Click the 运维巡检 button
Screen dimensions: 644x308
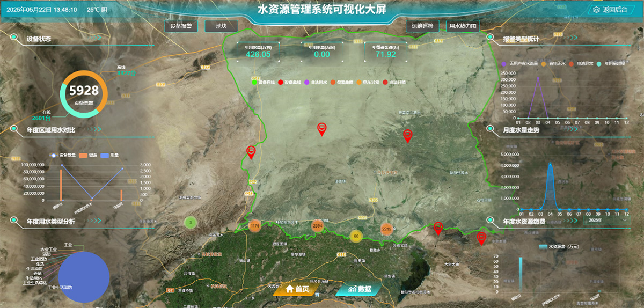[422, 26]
